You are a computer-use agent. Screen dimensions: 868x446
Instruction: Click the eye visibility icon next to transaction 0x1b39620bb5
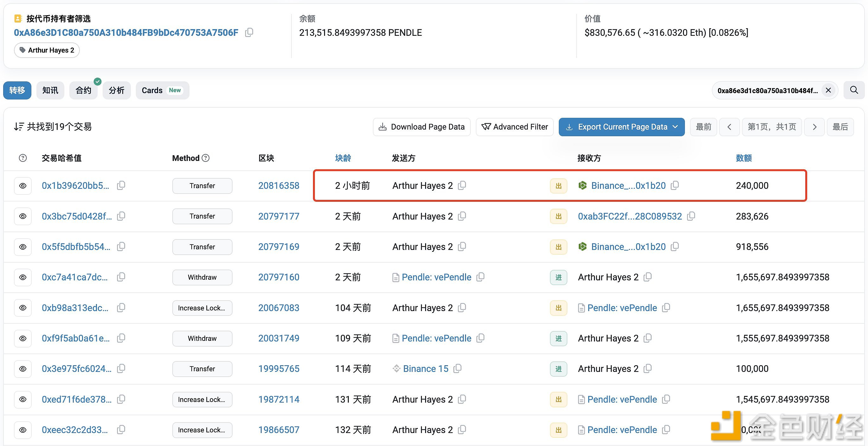[x=23, y=185]
